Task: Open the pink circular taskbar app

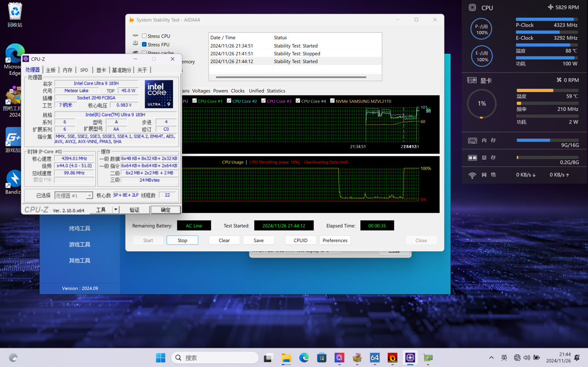Action: 339,358
